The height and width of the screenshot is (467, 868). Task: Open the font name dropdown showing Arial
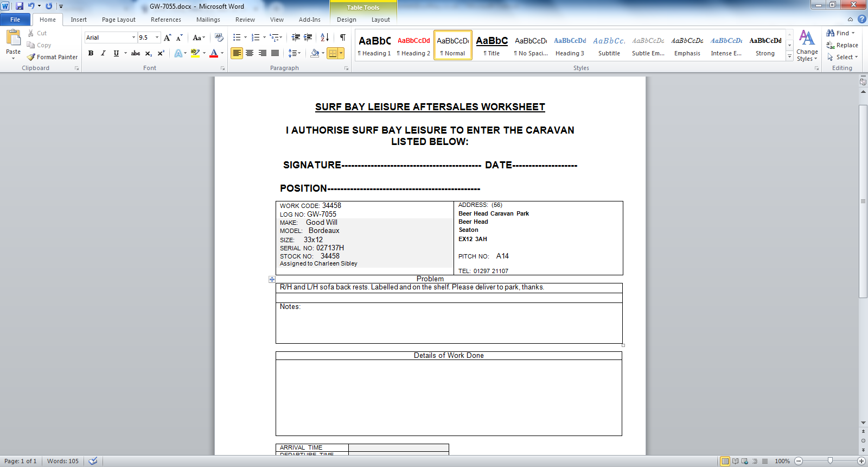click(x=133, y=37)
